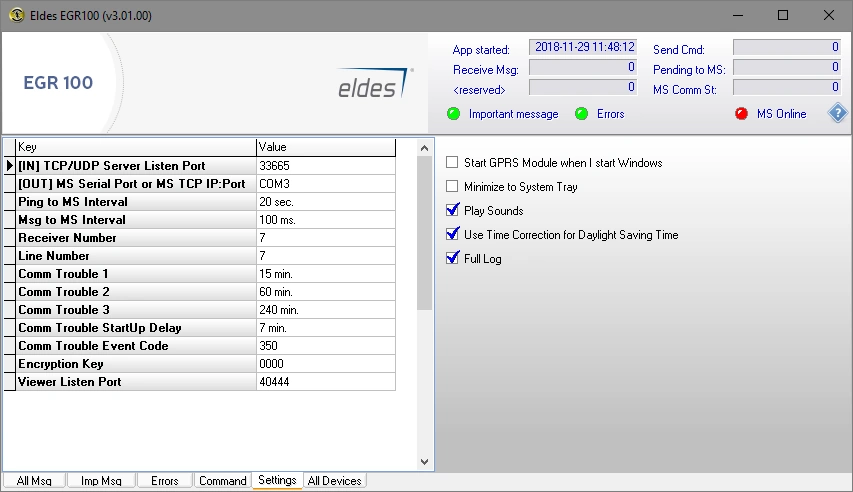
Task: Go to the Errors tab
Action: point(165,481)
